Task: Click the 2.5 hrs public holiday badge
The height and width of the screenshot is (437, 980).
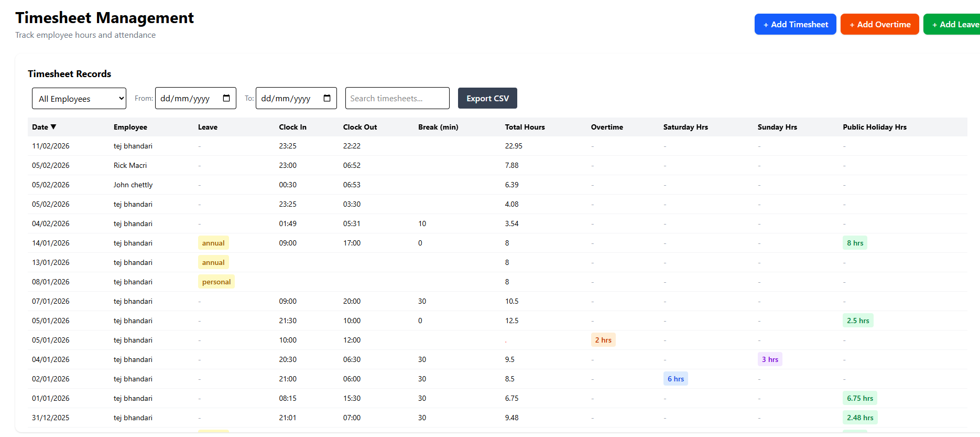Action: 858,321
